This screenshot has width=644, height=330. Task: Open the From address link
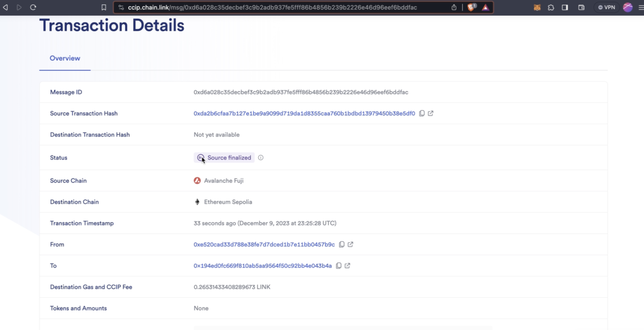coord(264,244)
